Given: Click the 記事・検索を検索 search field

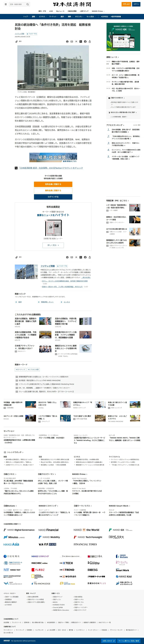Looking at the screenshot, I should [x=17, y=4].
